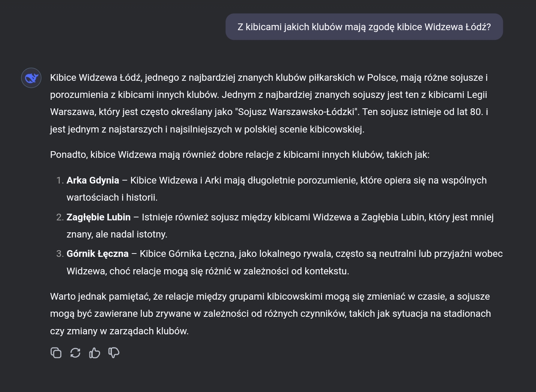The height and width of the screenshot is (392, 536).
Task: Regenerate the assistant's answer
Action: [75, 353]
